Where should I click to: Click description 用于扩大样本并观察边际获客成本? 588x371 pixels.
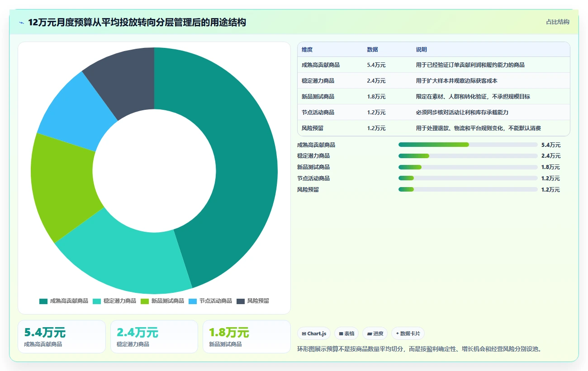(x=457, y=81)
